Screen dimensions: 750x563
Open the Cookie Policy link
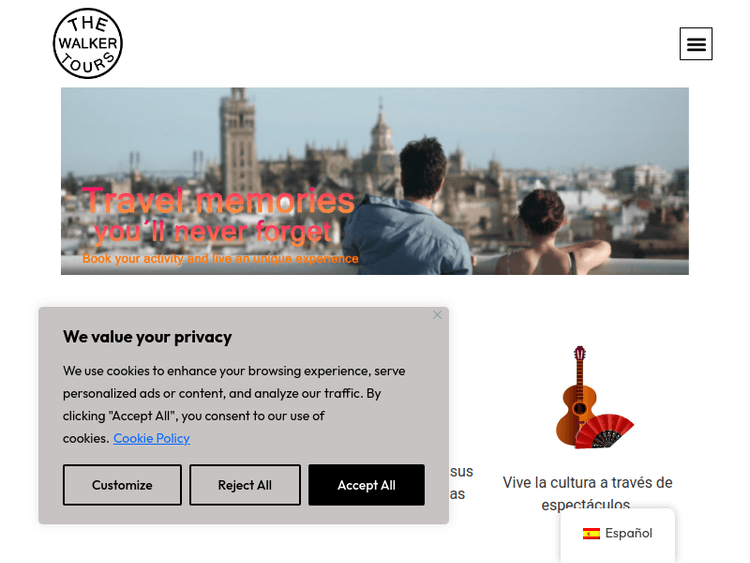[x=152, y=438]
